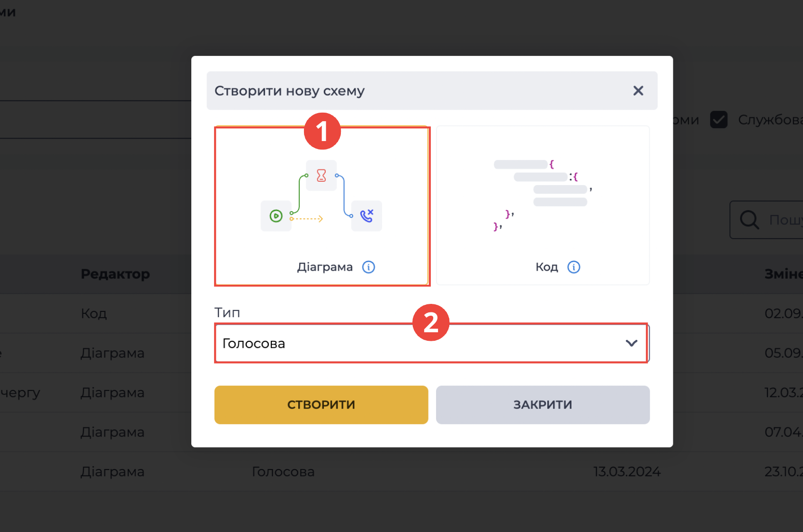
Task: Click the search input field
Action: pos(767,220)
